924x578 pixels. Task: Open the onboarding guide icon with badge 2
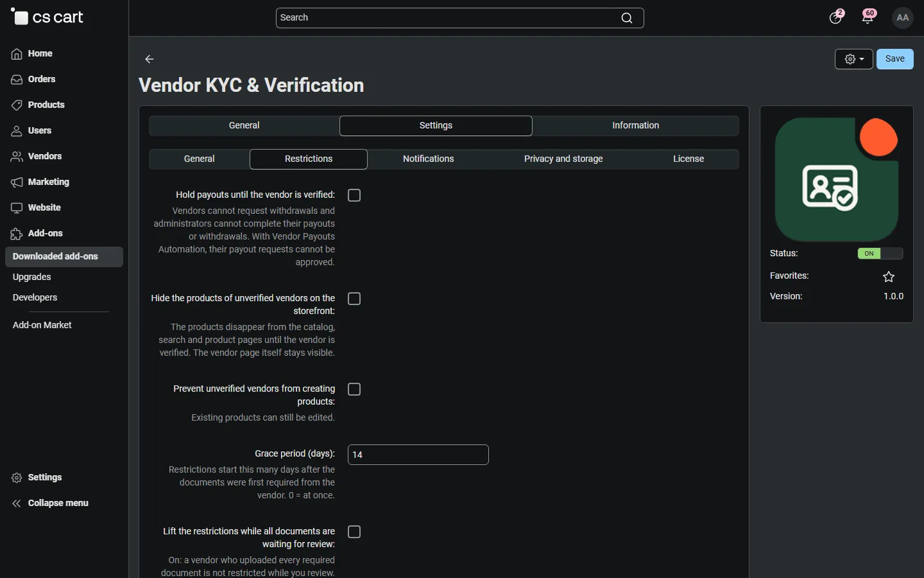[836, 17]
